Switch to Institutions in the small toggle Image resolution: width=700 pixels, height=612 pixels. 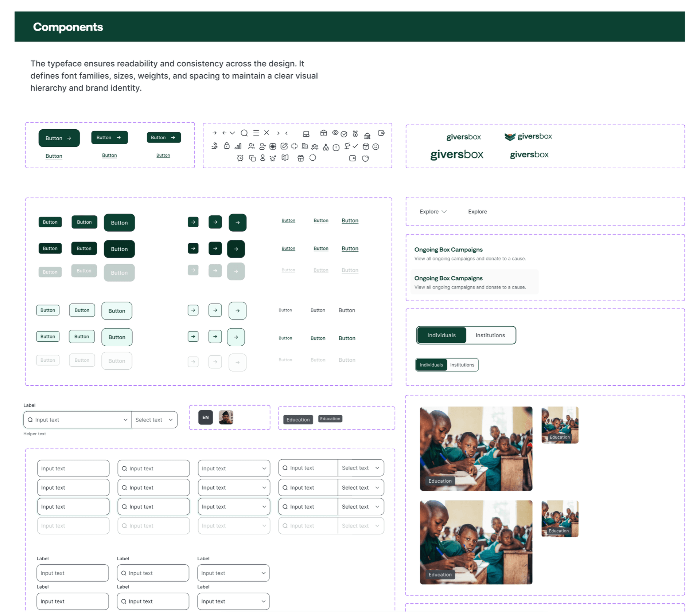tap(462, 365)
